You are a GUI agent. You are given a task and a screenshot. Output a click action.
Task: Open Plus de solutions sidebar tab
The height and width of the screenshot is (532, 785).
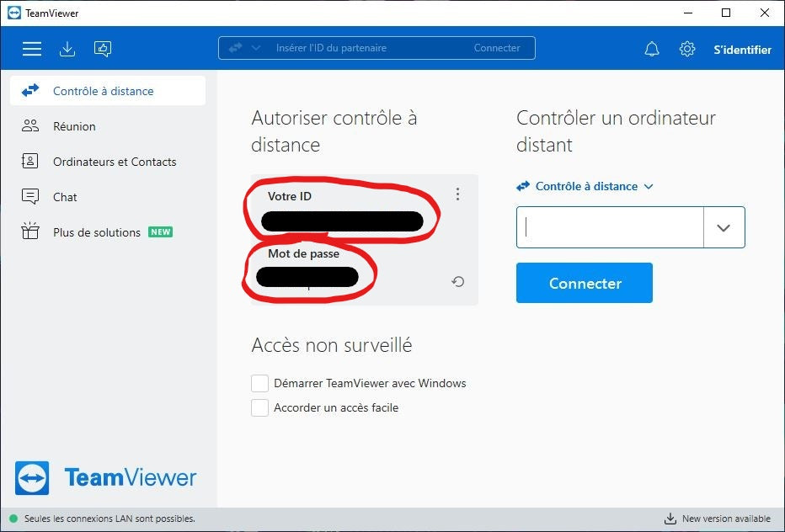[108, 232]
